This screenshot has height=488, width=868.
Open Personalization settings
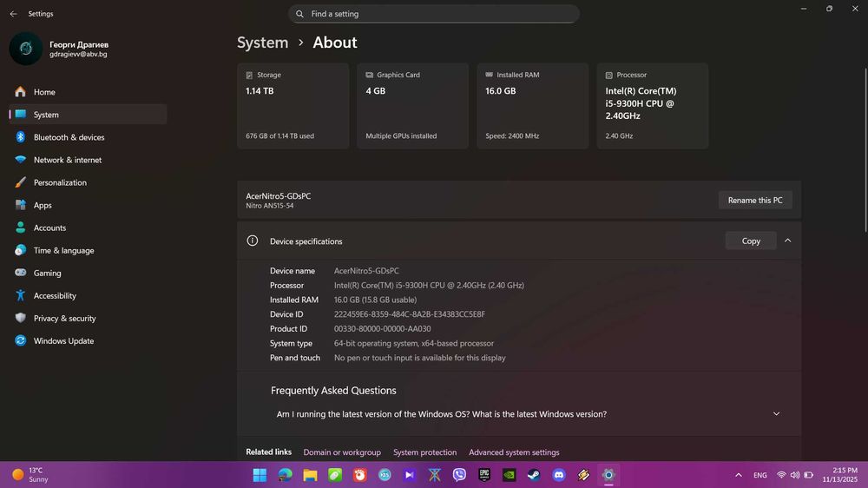click(x=88, y=183)
